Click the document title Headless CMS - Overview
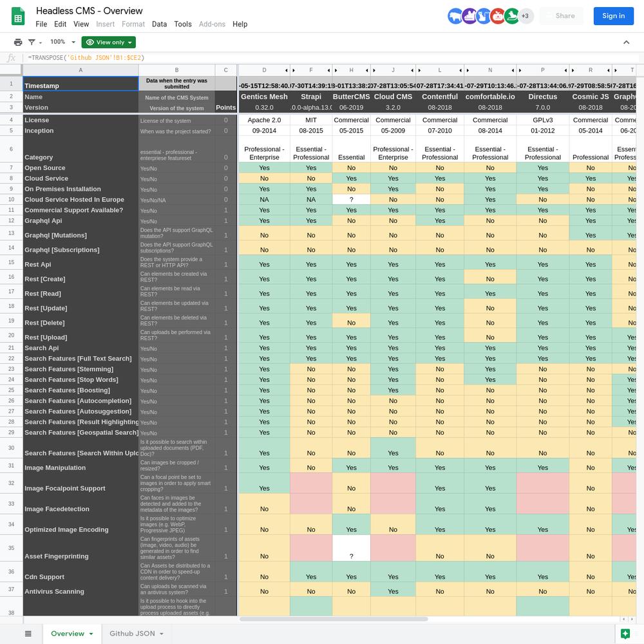 (89, 11)
